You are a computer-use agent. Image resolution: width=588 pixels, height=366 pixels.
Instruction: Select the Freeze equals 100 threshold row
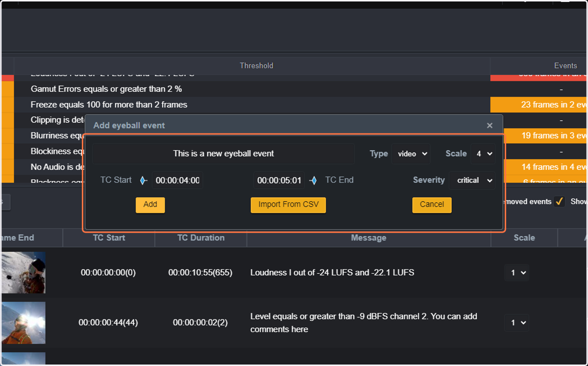click(252, 105)
